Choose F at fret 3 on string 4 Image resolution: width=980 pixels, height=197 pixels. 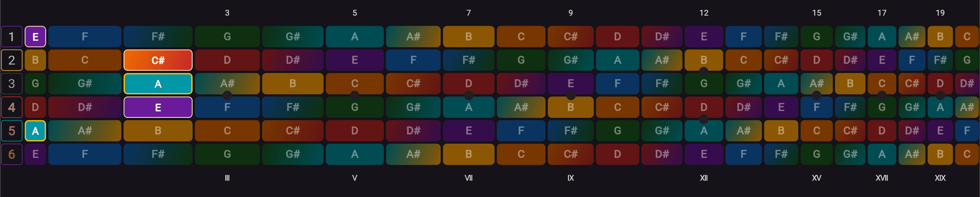coord(227,107)
